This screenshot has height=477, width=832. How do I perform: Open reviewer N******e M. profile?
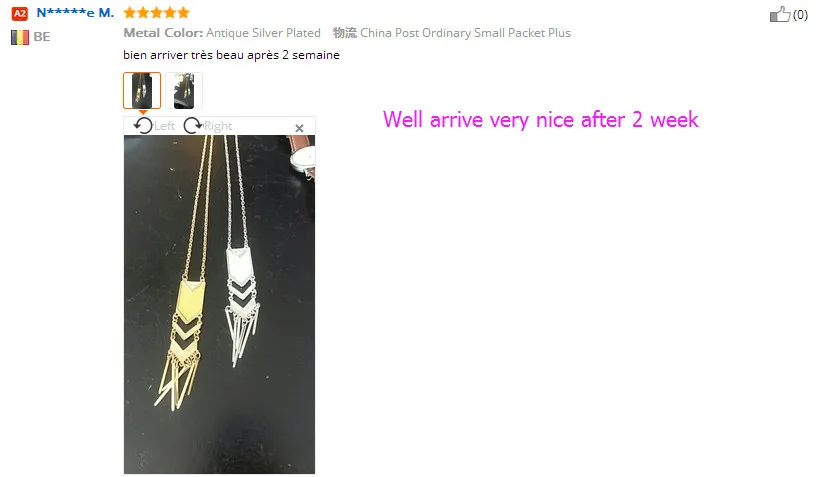tap(75, 13)
